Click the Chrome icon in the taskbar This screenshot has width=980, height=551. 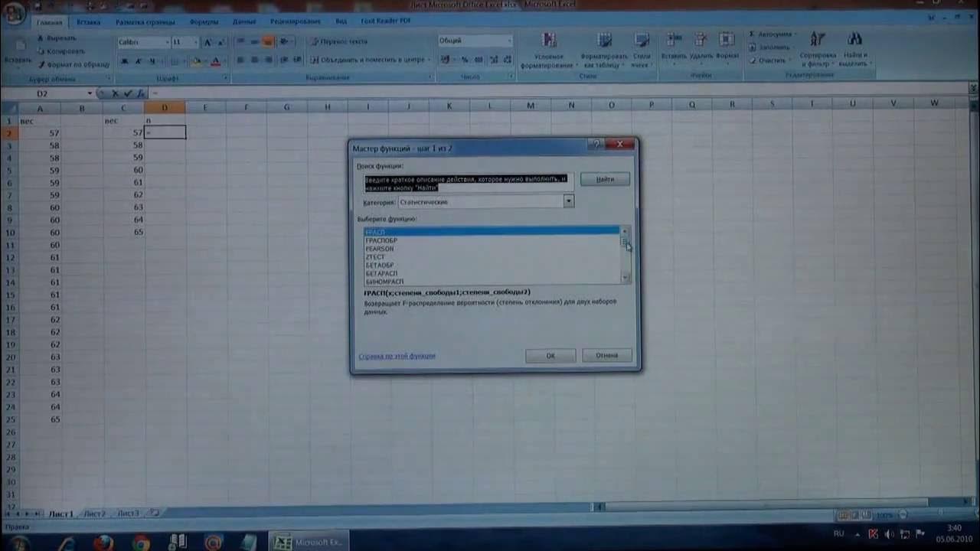pyautogui.click(x=141, y=542)
